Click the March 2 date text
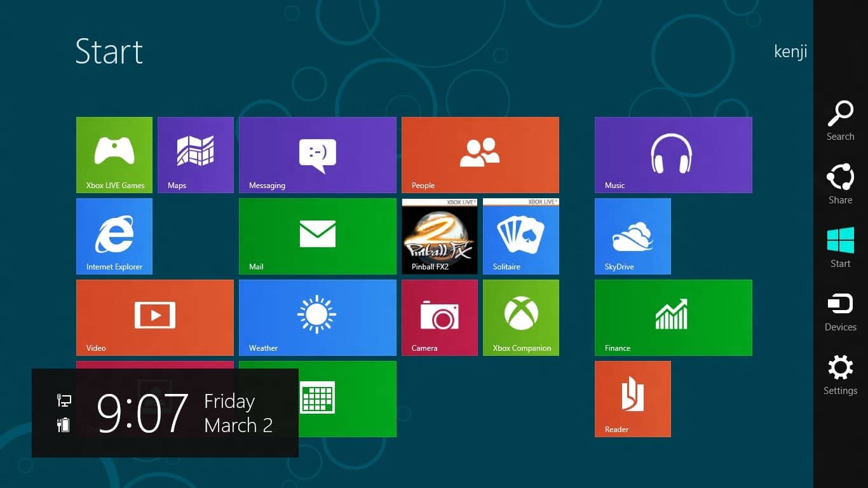Viewport: 868px width, 488px height. click(x=238, y=425)
